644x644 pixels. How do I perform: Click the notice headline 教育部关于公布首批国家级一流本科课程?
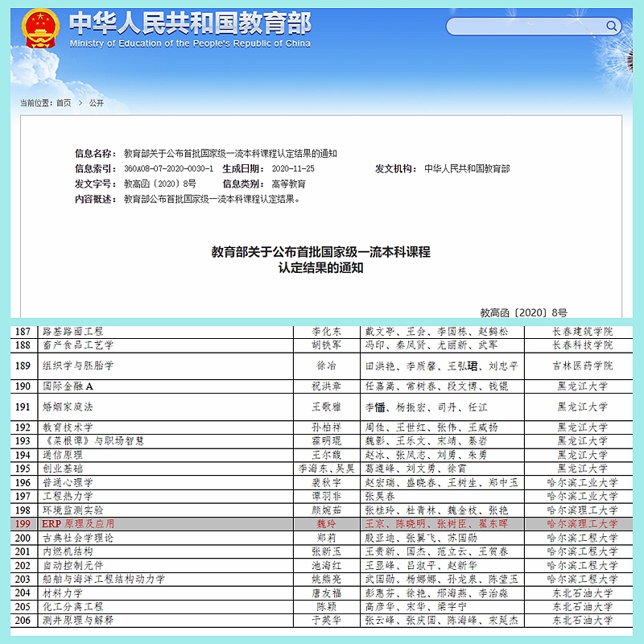[320, 252]
